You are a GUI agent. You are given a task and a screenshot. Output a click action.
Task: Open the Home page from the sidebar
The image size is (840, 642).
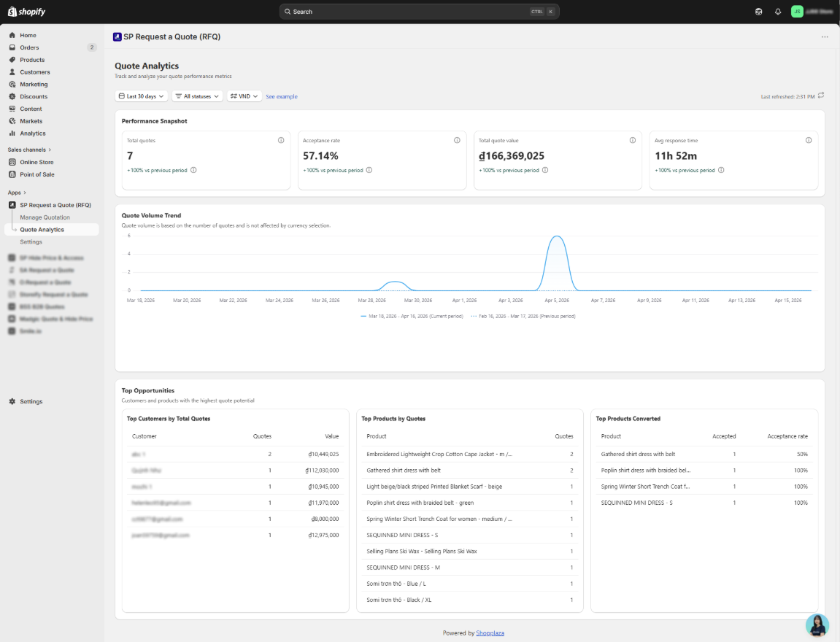point(28,34)
